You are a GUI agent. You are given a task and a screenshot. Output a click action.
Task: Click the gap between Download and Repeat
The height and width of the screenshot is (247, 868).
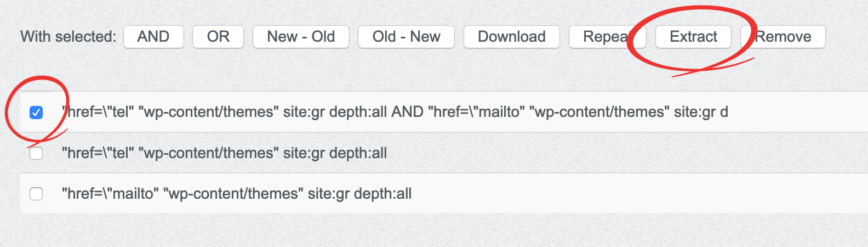564,37
